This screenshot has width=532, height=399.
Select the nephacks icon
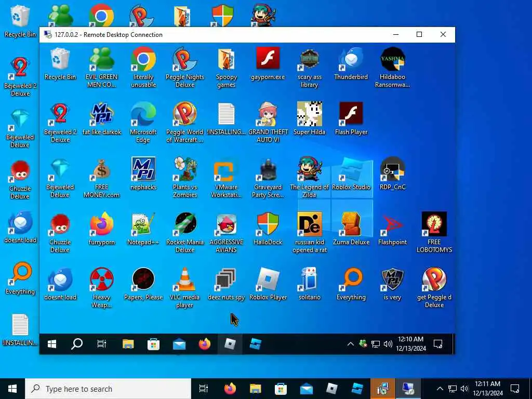[x=143, y=169]
